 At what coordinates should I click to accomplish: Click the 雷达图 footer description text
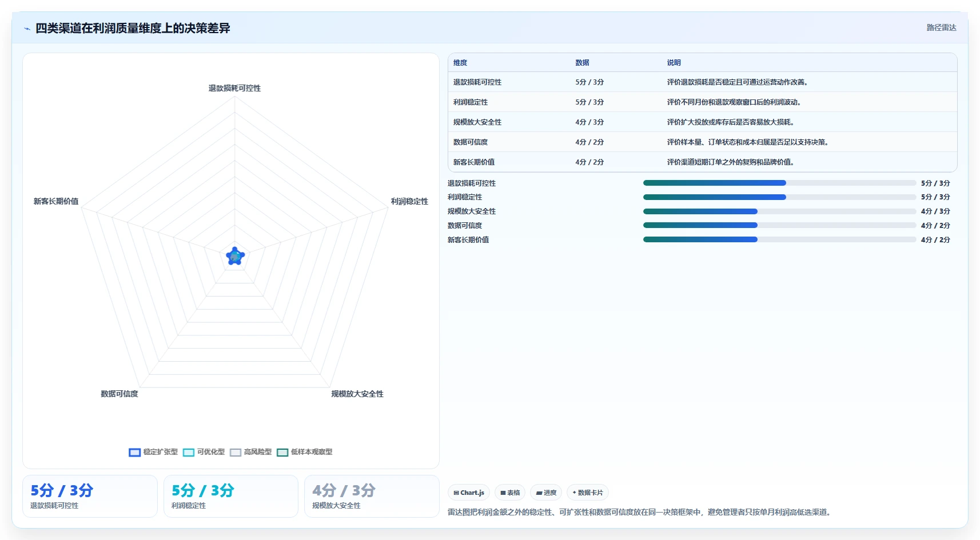tap(640, 512)
